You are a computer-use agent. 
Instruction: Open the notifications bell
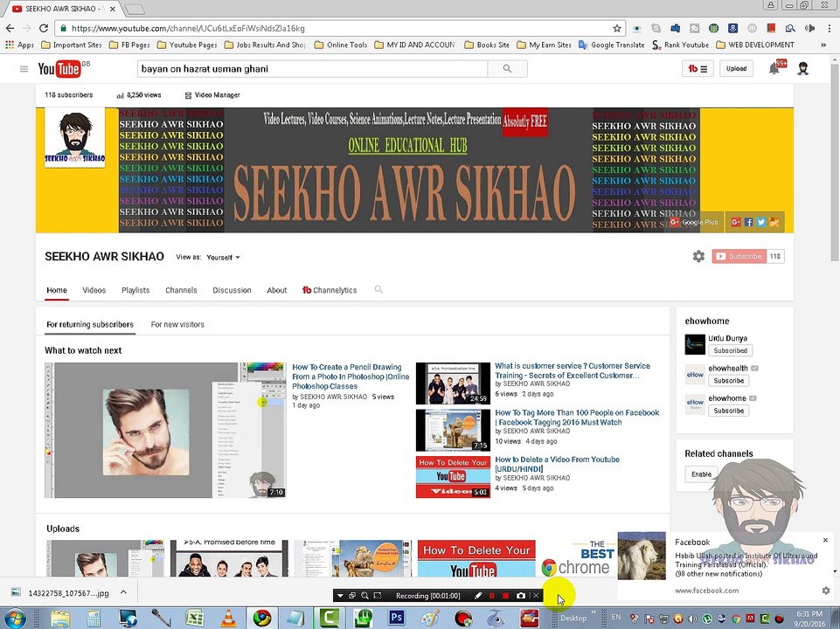click(774, 68)
